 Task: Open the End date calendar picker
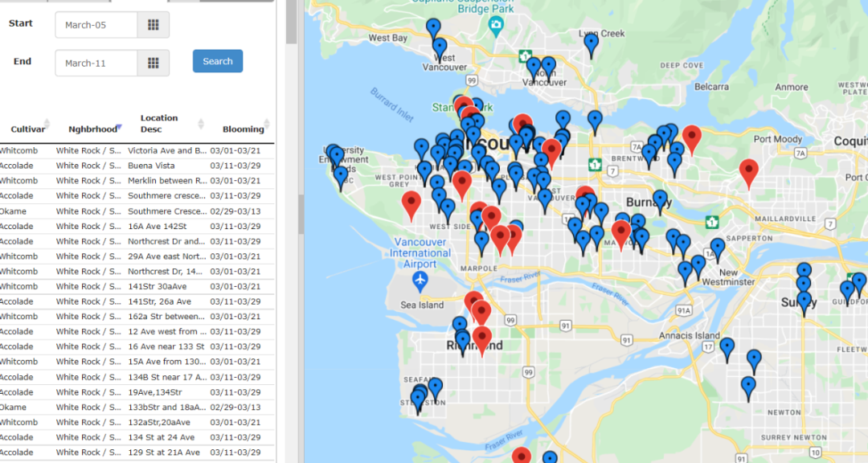(154, 64)
